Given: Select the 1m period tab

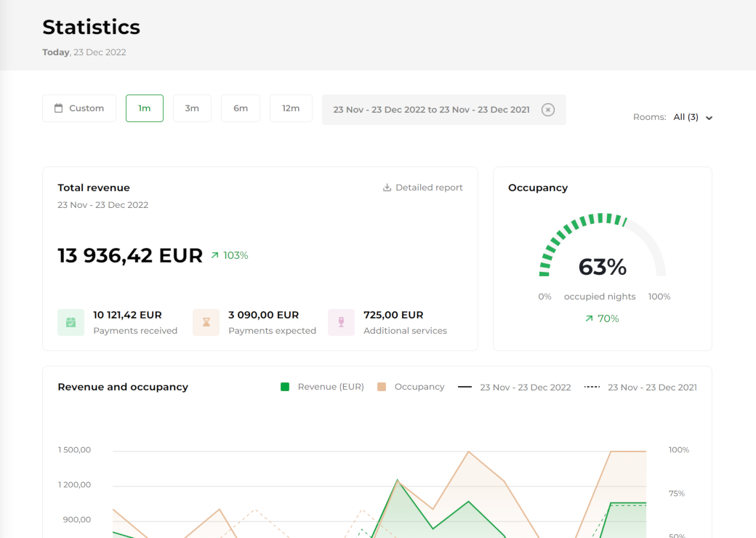Looking at the screenshot, I should [145, 108].
